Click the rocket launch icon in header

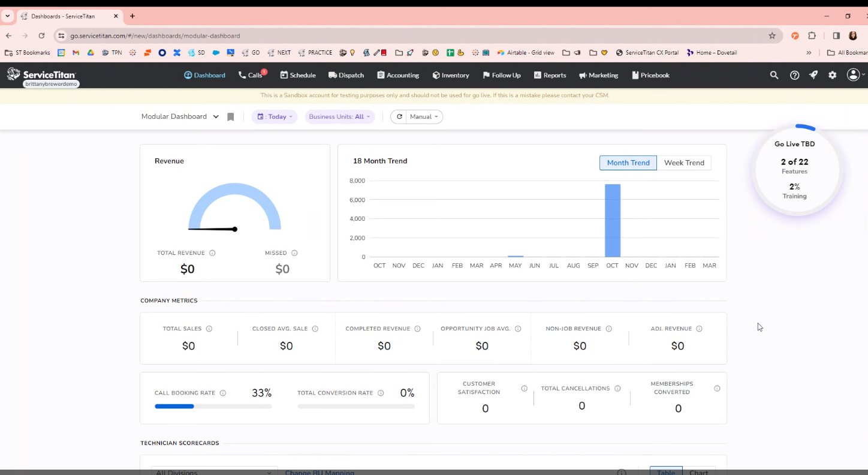click(813, 75)
